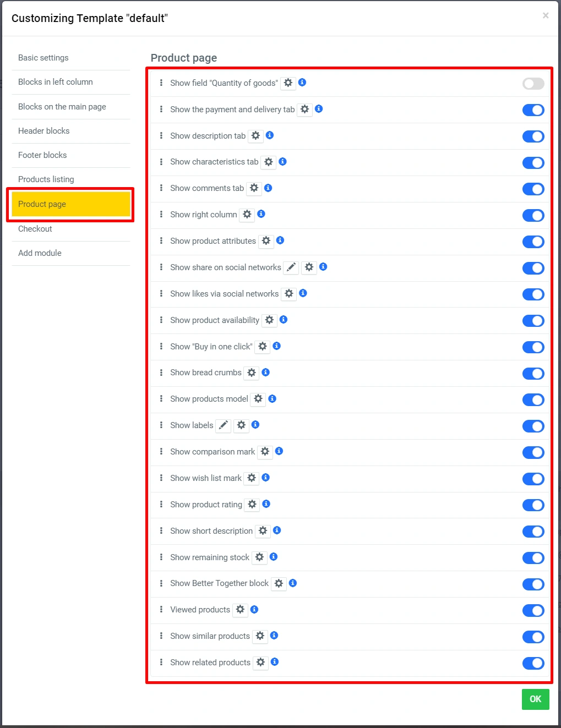Open gear settings for Show product rating
This screenshot has height=728, width=561.
coord(252,505)
